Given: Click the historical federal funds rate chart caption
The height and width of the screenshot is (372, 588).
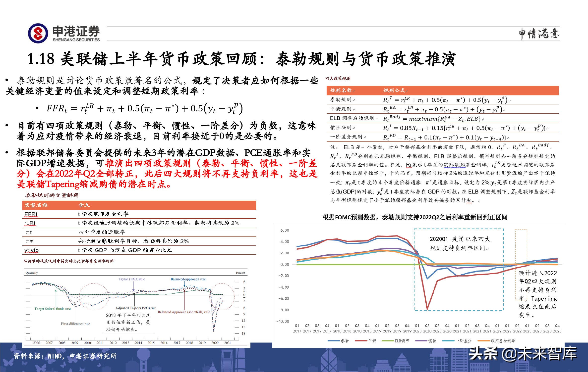Looking at the screenshot, I should point(68,261).
